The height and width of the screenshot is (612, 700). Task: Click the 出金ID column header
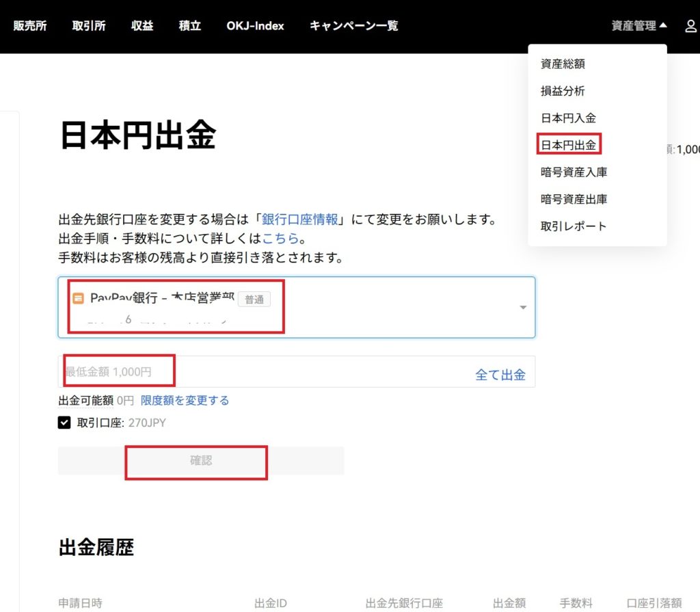(x=271, y=603)
